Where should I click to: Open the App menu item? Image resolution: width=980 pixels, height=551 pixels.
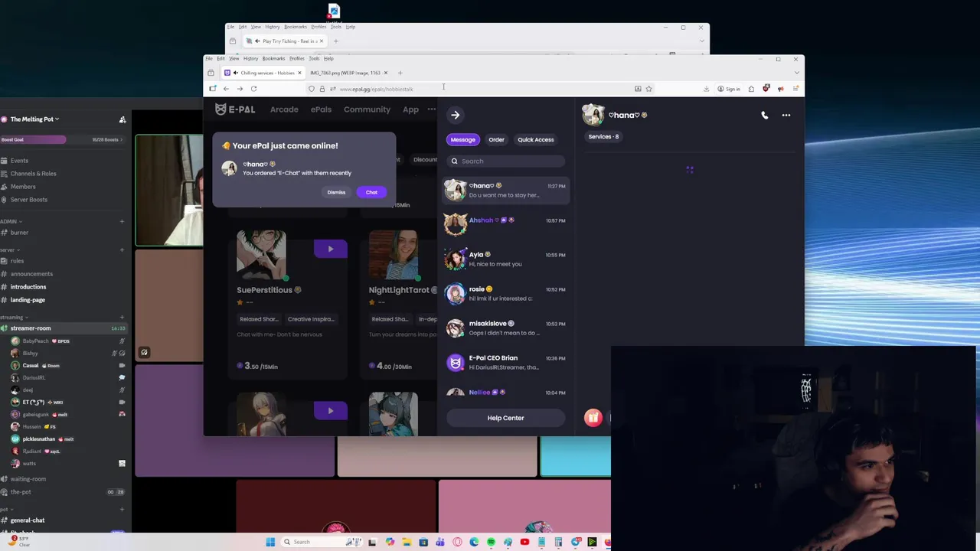[x=410, y=109]
